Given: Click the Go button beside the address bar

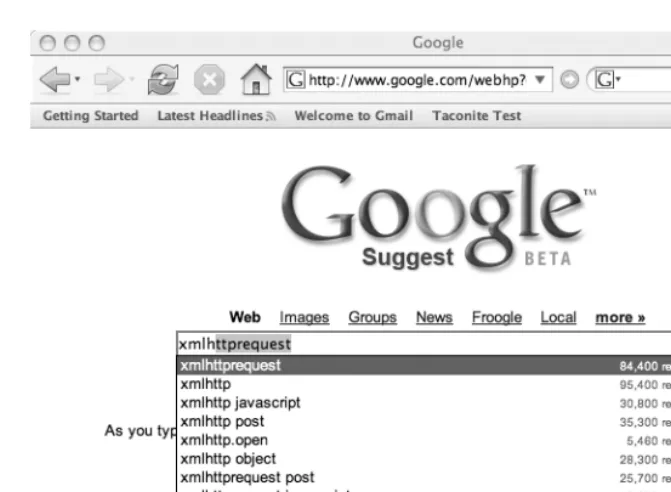Looking at the screenshot, I should click(570, 80).
